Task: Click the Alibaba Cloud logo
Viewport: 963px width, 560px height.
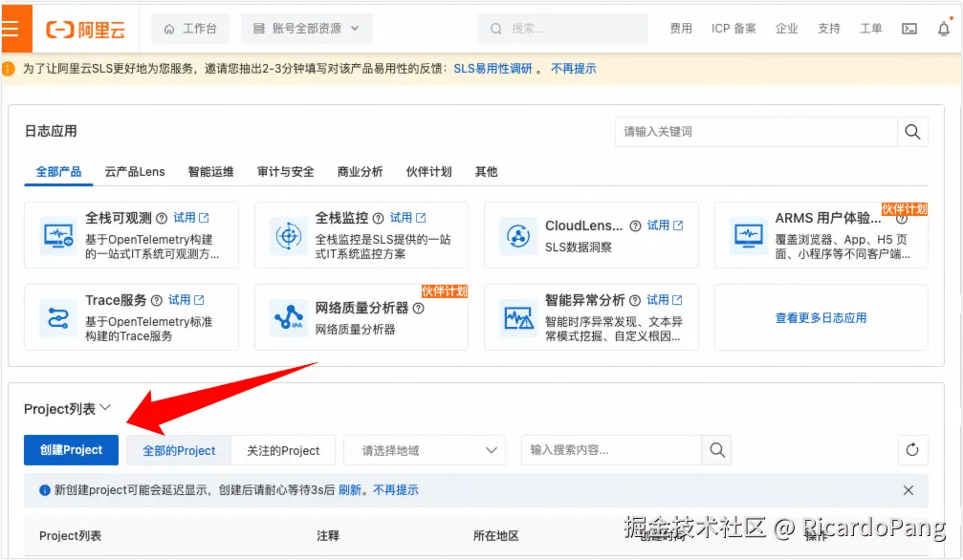Action: (86, 29)
